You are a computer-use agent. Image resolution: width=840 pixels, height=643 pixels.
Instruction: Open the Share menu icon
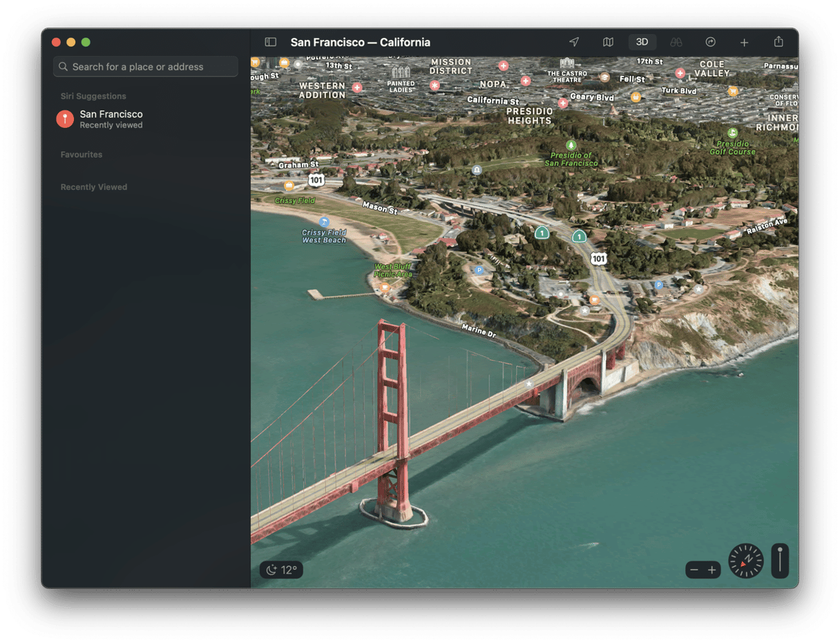point(779,42)
